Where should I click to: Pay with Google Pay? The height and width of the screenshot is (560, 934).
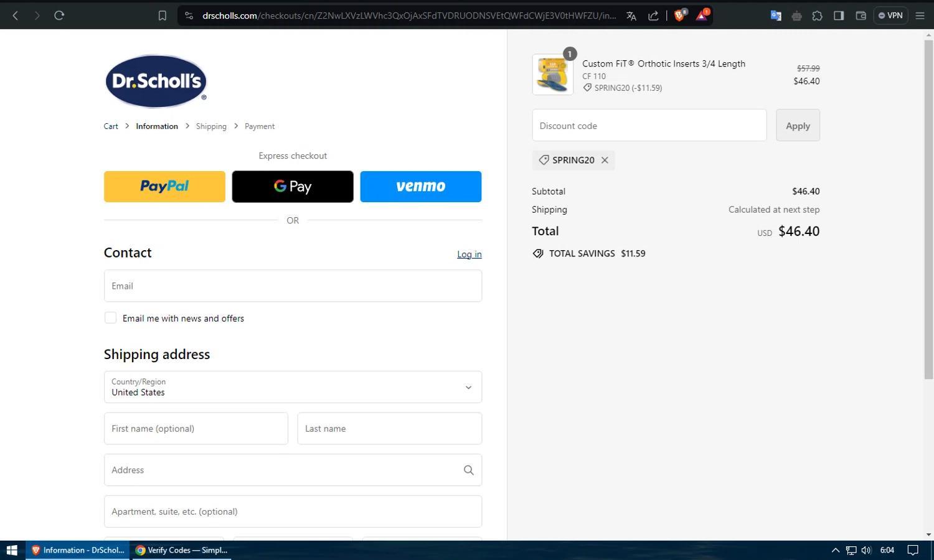tap(293, 187)
